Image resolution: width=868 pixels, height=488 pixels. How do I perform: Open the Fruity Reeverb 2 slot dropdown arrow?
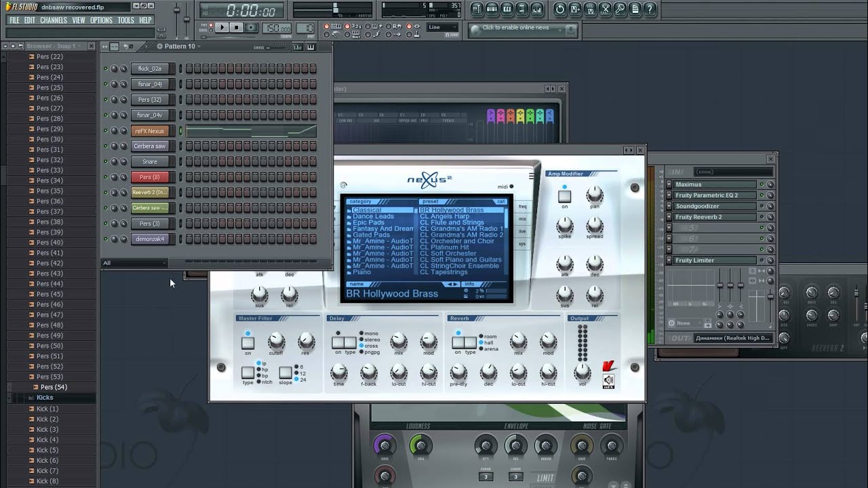tap(669, 217)
